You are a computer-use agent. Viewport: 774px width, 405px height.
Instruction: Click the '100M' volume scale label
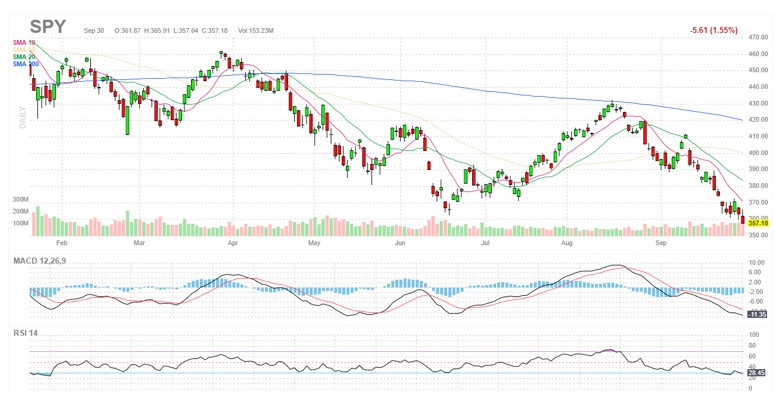(21, 223)
